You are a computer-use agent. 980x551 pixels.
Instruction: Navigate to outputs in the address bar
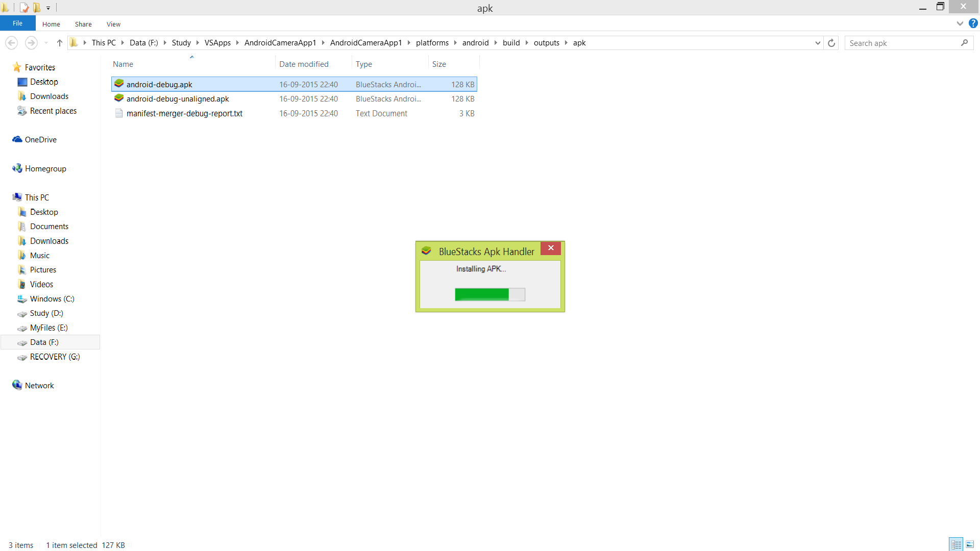(x=547, y=43)
